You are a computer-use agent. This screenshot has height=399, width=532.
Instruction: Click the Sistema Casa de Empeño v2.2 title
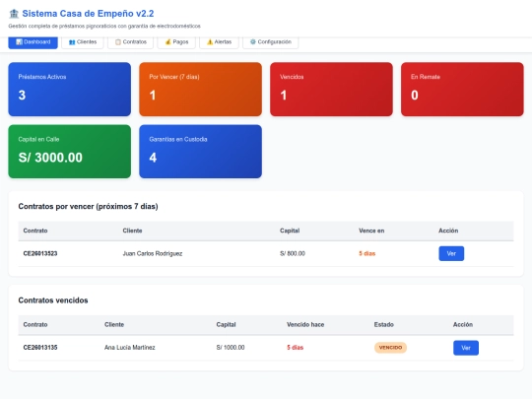pyautogui.click(x=88, y=14)
